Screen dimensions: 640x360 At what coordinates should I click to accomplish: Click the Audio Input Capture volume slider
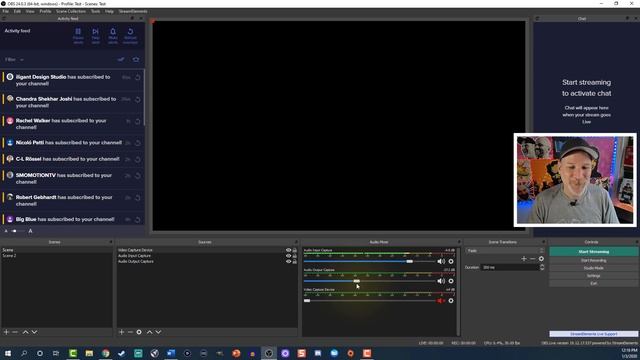(369, 261)
